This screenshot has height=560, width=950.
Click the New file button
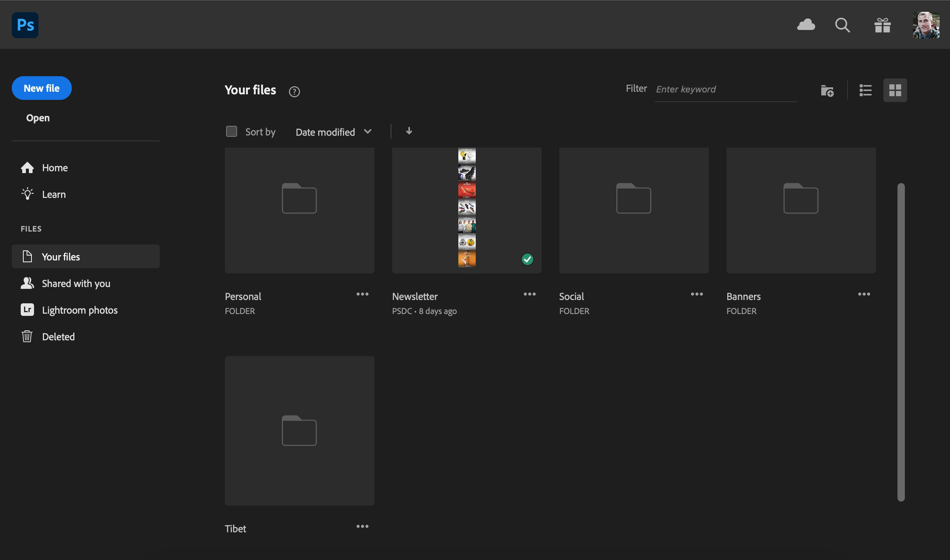tap(41, 88)
